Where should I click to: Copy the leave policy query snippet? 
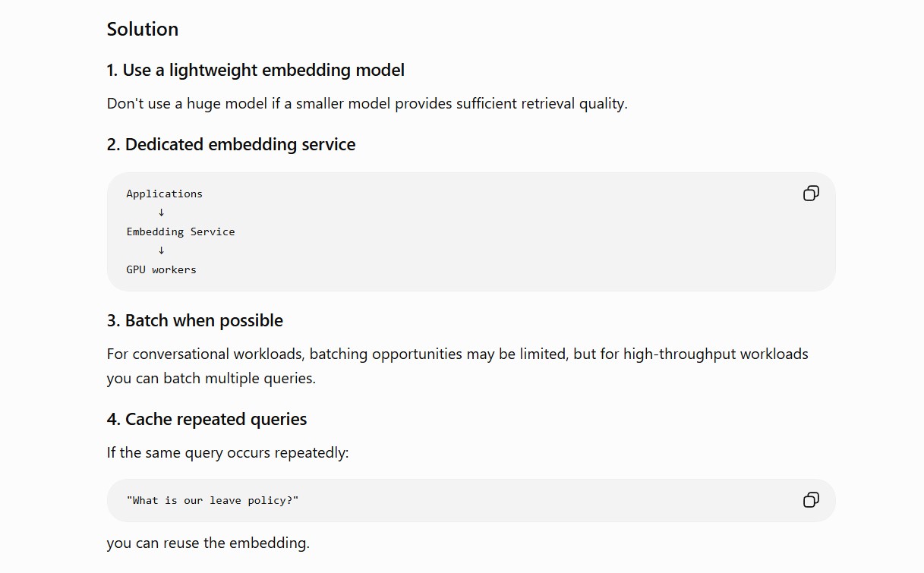point(811,500)
